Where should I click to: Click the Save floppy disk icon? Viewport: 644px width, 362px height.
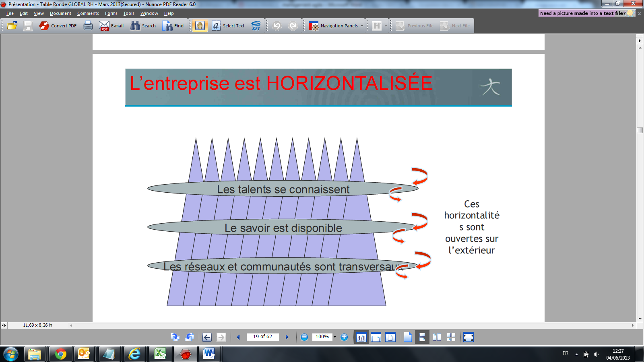click(28, 26)
